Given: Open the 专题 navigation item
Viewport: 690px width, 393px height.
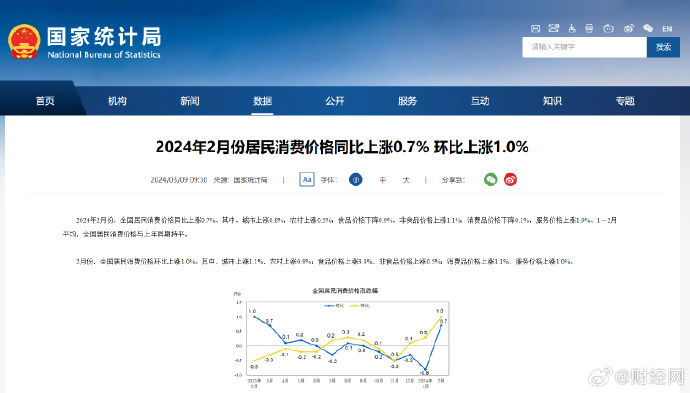Looking at the screenshot, I should tap(625, 101).
